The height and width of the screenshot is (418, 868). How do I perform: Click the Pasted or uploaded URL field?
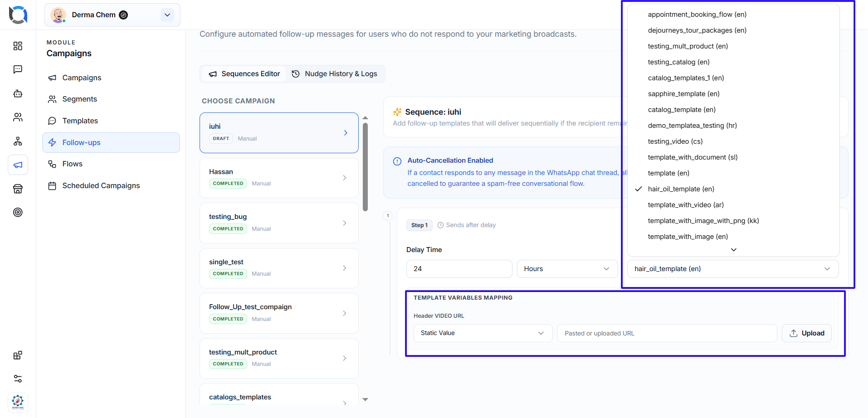(667, 333)
